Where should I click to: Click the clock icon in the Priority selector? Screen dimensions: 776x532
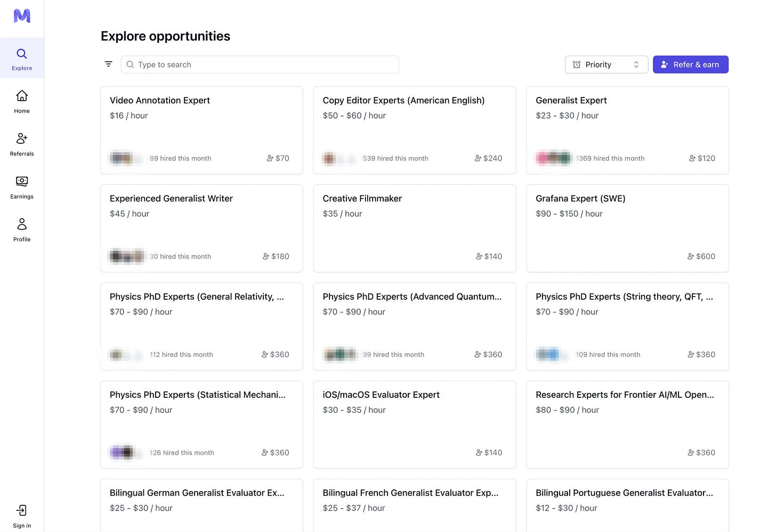click(x=577, y=64)
